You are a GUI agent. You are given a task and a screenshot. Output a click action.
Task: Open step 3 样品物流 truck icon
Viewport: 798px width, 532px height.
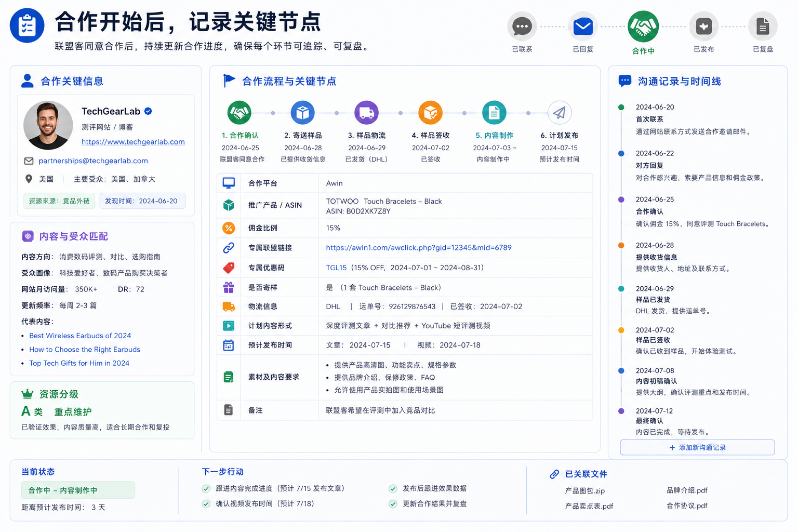pos(366,113)
